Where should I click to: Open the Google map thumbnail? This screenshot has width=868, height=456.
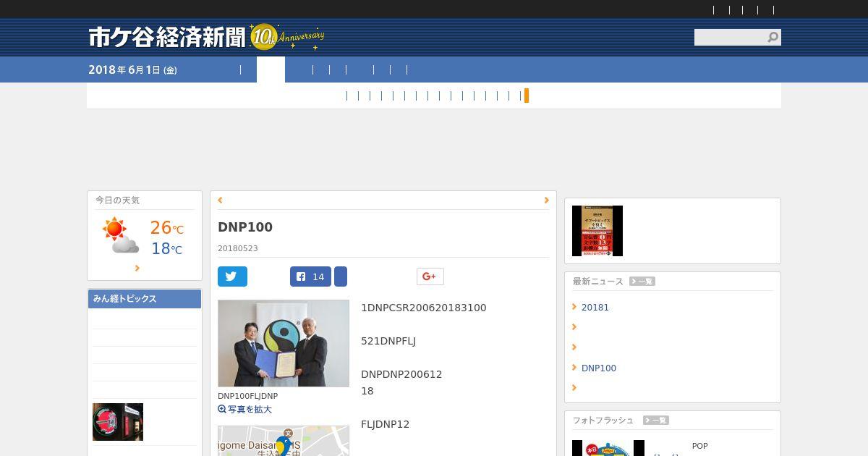click(284, 441)
